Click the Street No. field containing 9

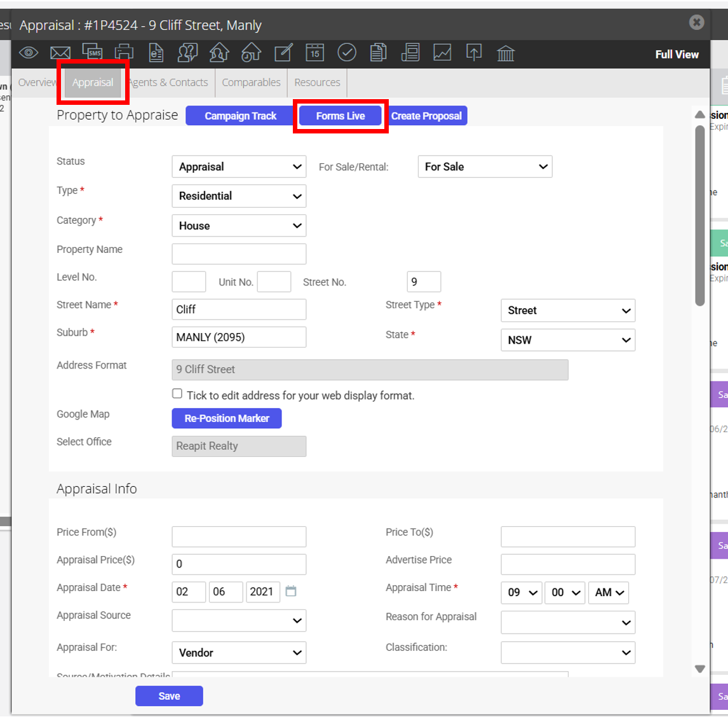coord(424,282)
